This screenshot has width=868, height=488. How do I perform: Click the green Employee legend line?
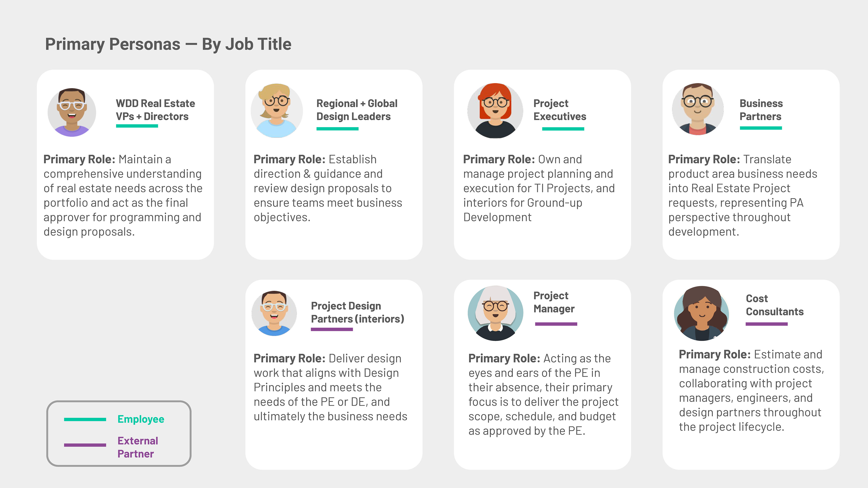85,419
